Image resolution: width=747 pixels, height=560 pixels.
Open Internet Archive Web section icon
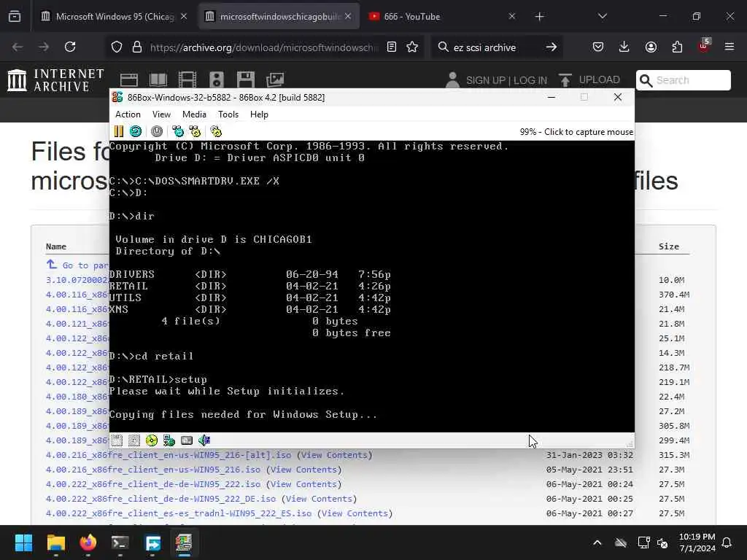[128, 80]
